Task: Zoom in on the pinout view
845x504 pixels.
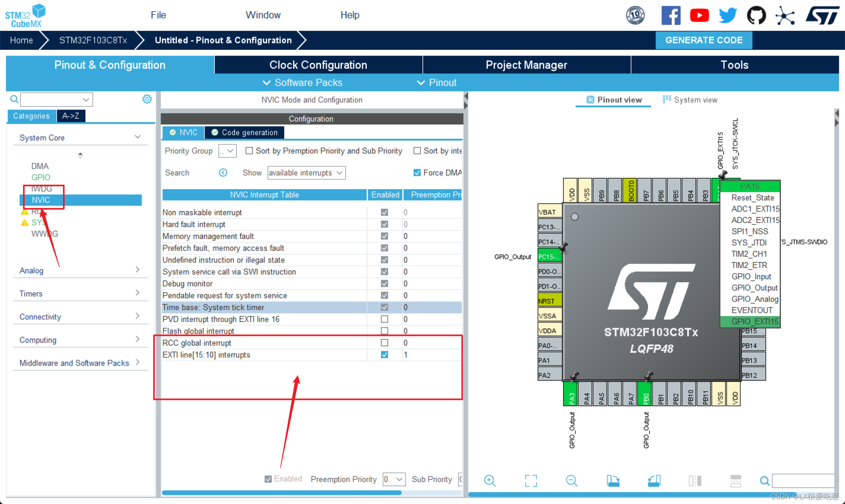Action: click(x=490, y=481)
